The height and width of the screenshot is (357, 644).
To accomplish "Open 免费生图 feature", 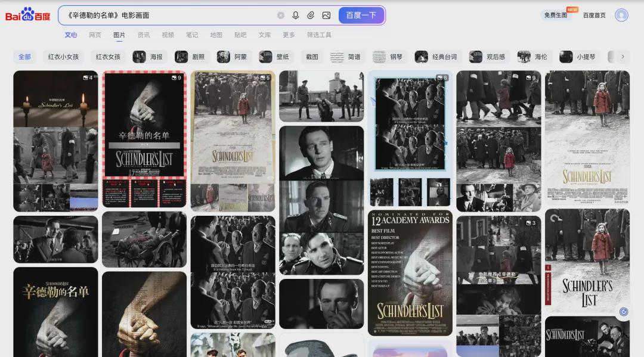I will tap(555, 15).
